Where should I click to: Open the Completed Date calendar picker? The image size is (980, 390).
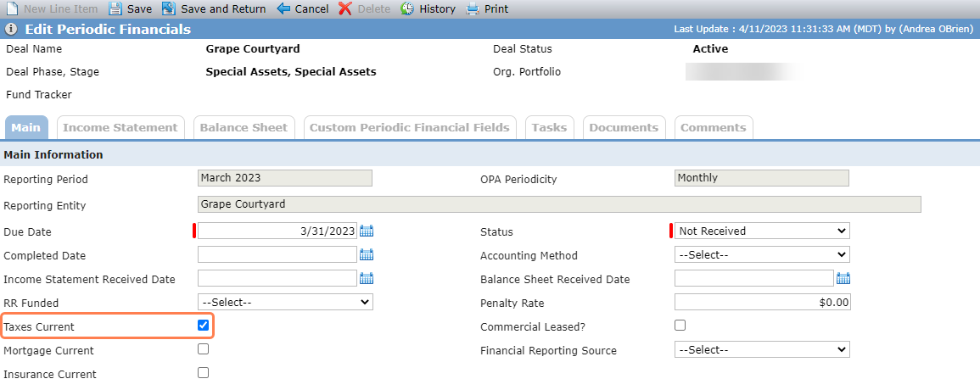pyautogui.click(x=367, y=255)
